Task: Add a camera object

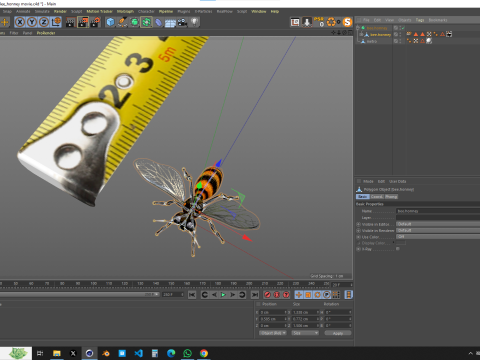Action: click(182, 22)
